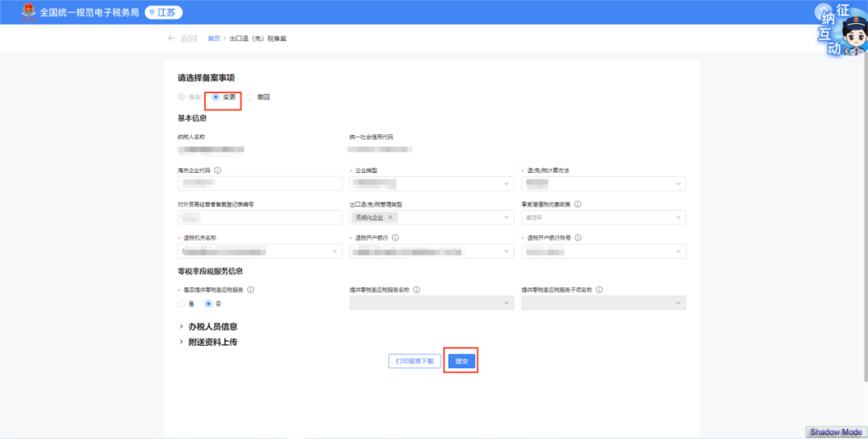Open the 企业类型 dropdown
Image resolution: width=868 pixels, height=439 pixels.
point(431,184)
